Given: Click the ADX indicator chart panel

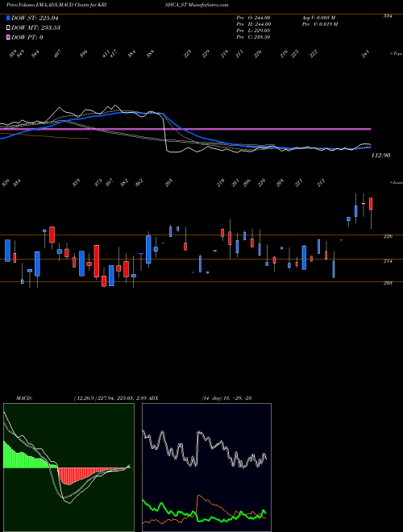Looking at the screenshot, I should (x=206, y=468).
